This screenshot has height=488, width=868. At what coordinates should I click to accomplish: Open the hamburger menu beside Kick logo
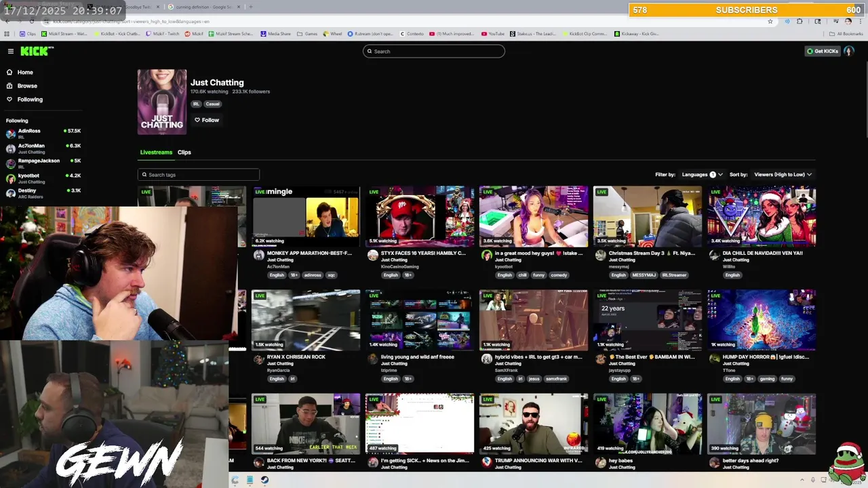coord(10,51)
